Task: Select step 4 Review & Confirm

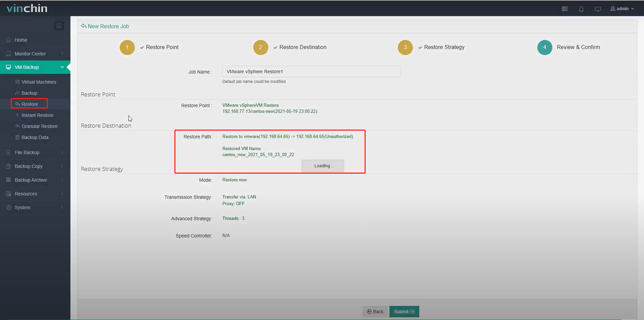Action: click(x=569, y=47)
